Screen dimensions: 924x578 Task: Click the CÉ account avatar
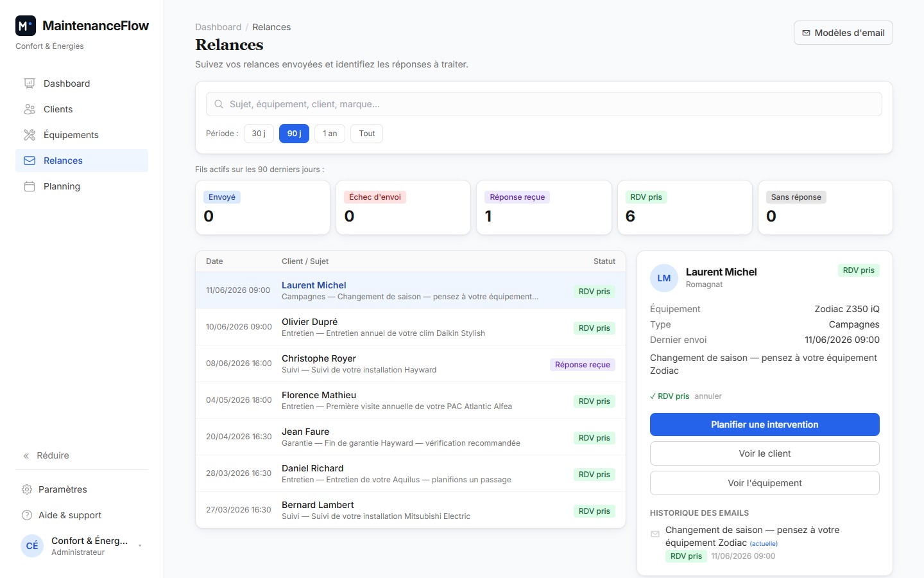[32, 546]
